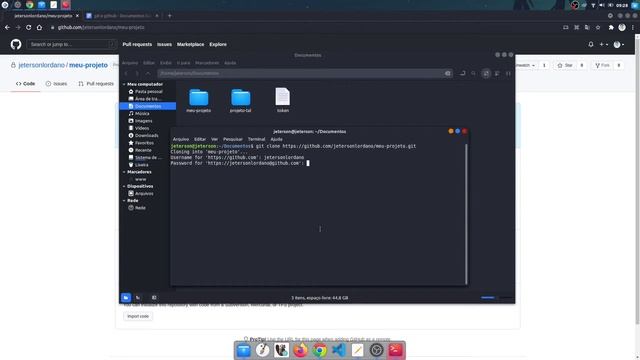Open GitHub Marketplace link
Screen dimensions: 640x360
point(191,44)
